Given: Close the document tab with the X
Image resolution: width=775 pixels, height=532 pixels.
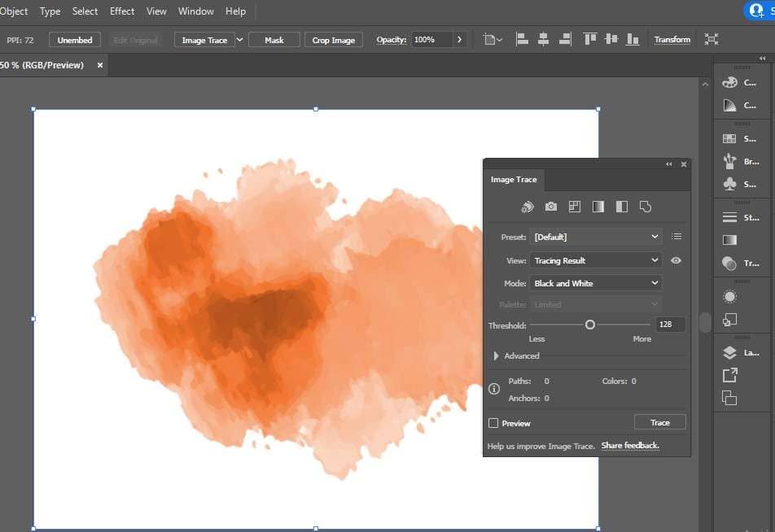Looking at the screenshot, I should pyautogui.click(x=100, y=65).
